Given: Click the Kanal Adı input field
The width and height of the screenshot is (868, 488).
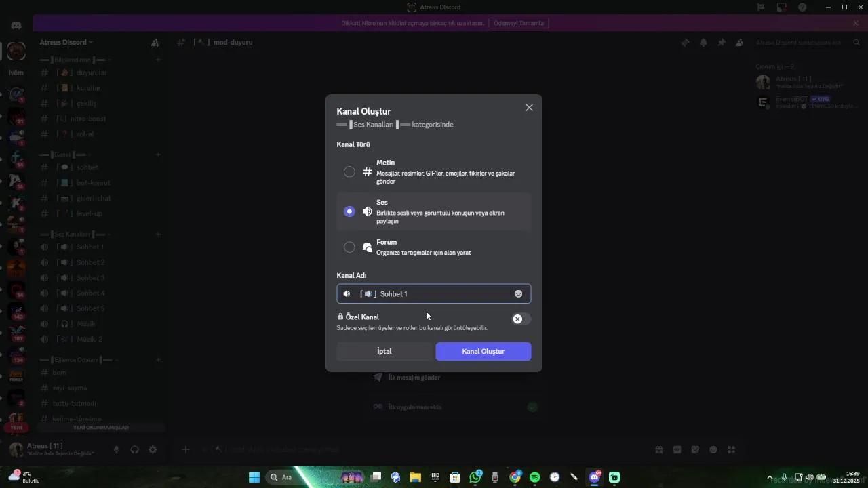Looking at the screenshot, I should pyautogui.click(x=434, y=293).
